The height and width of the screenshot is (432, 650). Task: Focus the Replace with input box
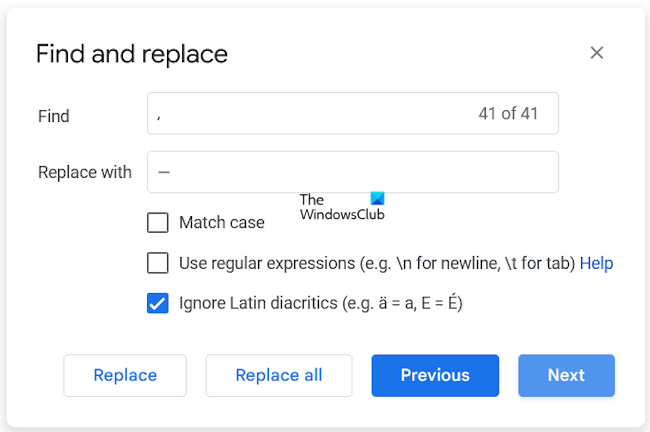[x=352, y=172]
